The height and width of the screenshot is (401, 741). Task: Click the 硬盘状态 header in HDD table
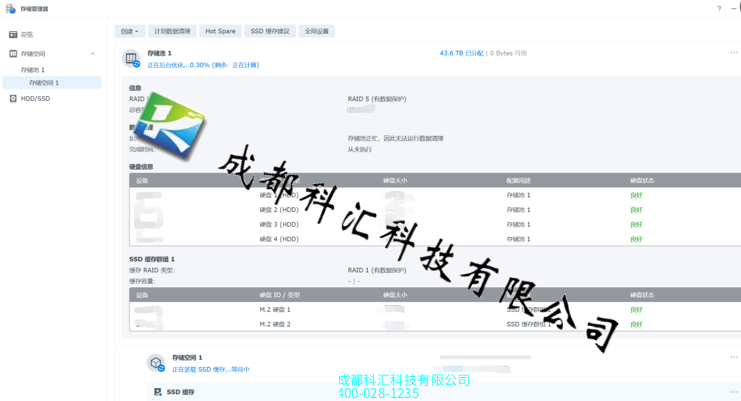coord(642,180)
